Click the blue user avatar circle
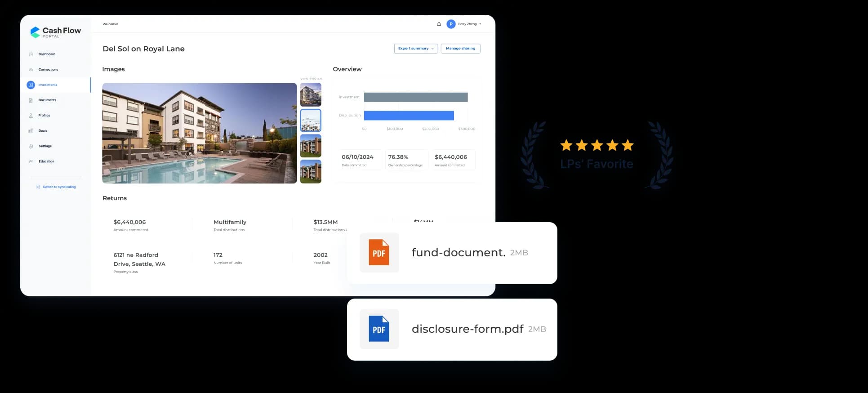Screen dimensions: 868x393 (x=451, y=24)
